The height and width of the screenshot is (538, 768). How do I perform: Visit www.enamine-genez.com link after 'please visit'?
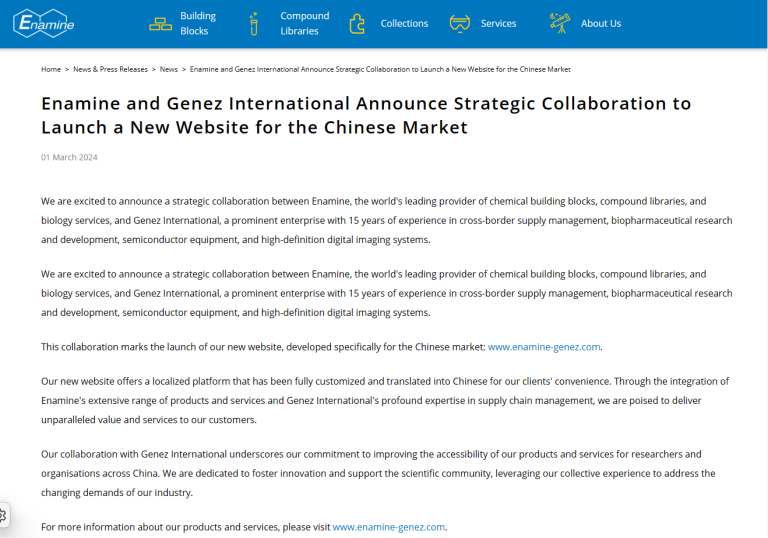388,527
